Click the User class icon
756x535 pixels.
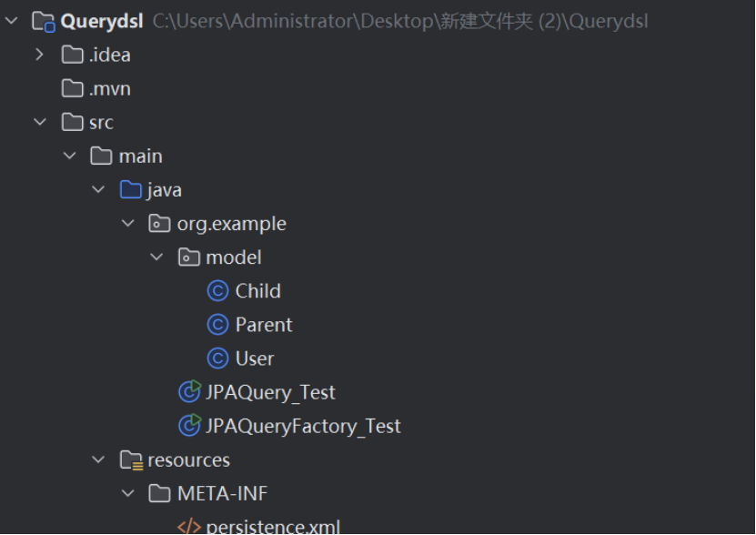pos(217,358)
